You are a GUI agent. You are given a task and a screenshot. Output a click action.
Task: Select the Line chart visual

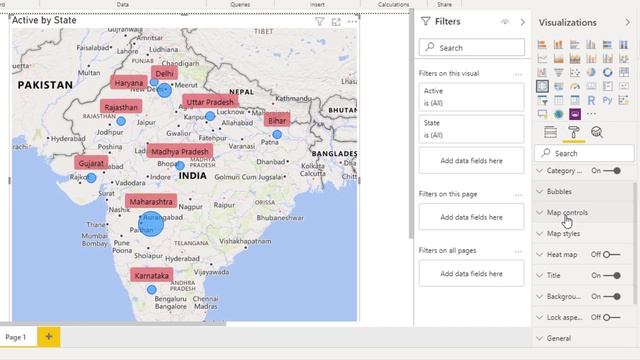pyautogui.click(x=542, y=59)
